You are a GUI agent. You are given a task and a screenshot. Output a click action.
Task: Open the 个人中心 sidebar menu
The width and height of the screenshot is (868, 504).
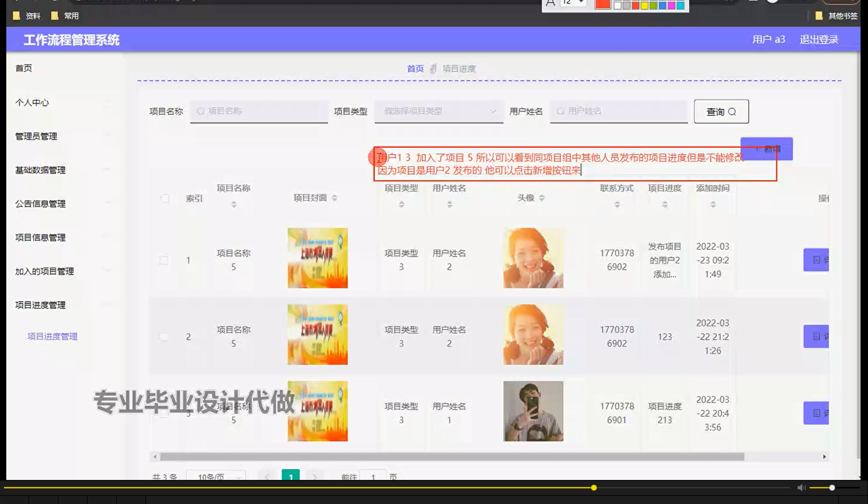click(31, 103)
